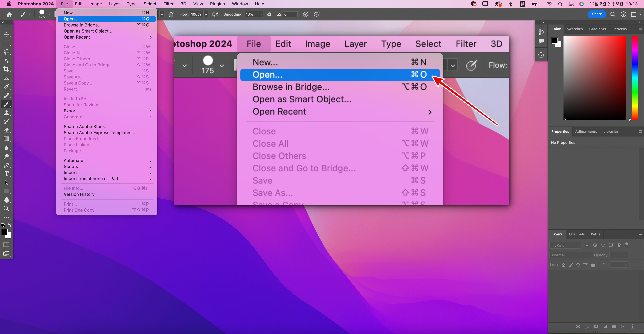Click the Flow value input field
This screenshot has height=334, width=644.
point(197,14)
